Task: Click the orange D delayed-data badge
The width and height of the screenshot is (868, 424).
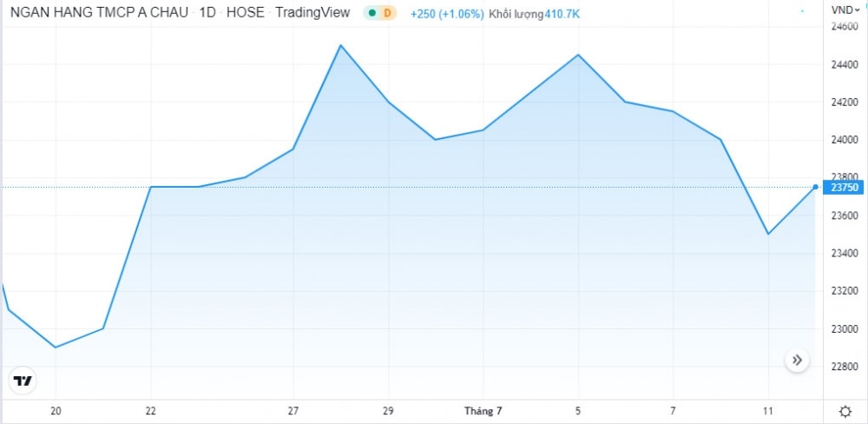Action: pos(387,13)
